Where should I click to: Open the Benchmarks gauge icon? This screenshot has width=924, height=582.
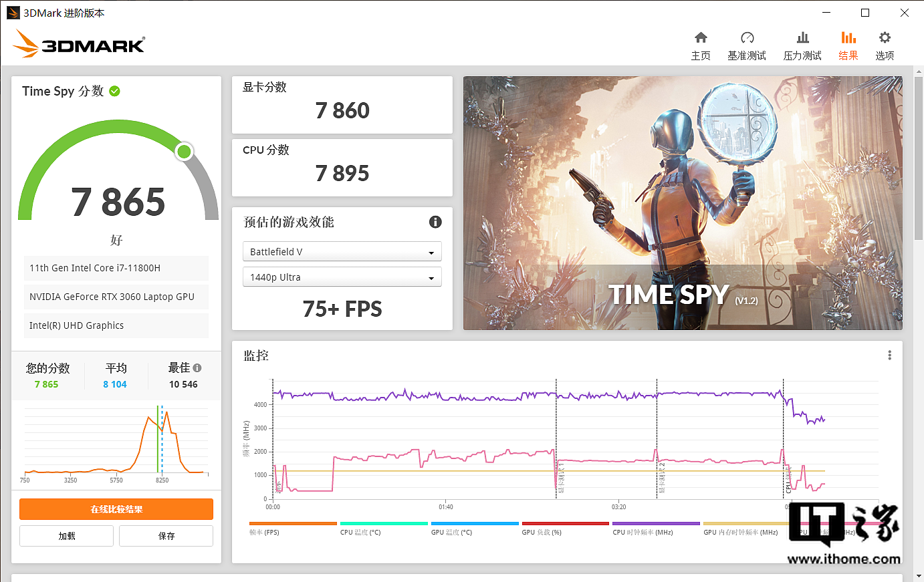point(747,37)
